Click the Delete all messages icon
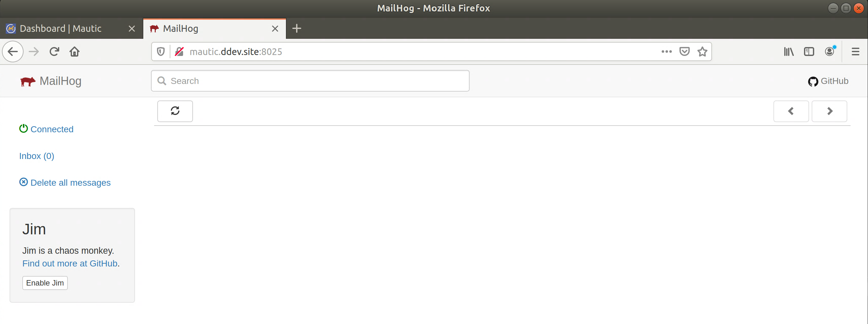Viewport: 868px width, 324px height. pyautogui.click(x=23, y=182)
